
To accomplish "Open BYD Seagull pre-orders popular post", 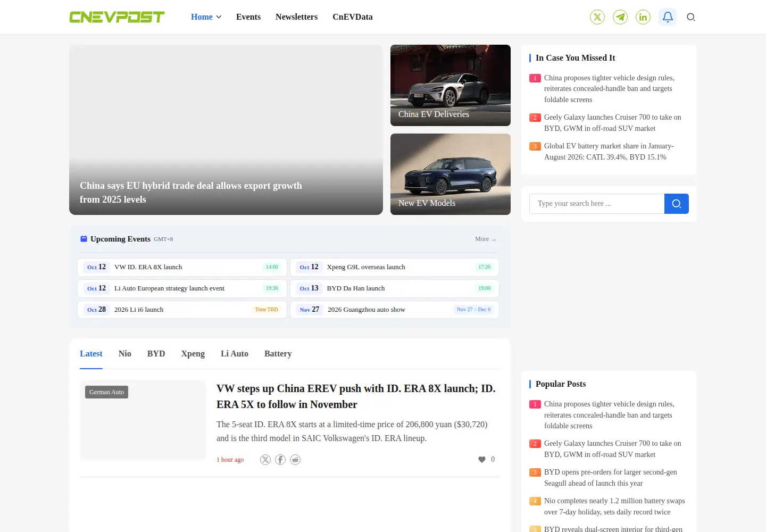I will 611,478.
